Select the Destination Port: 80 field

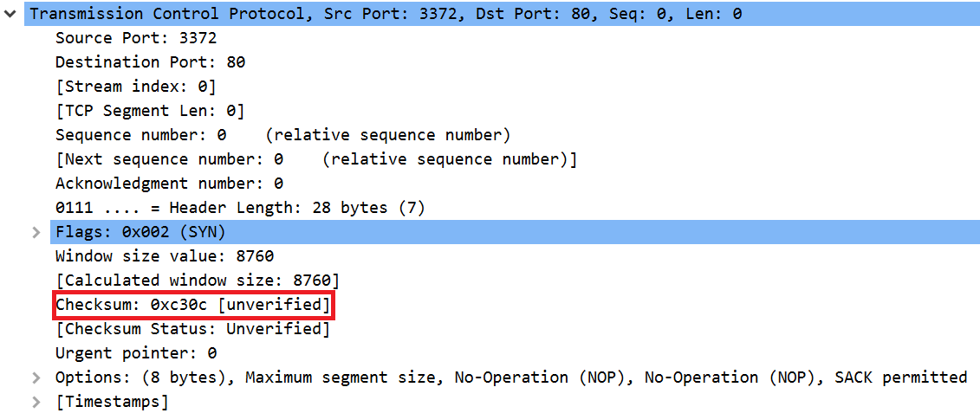tap(150, 62)
